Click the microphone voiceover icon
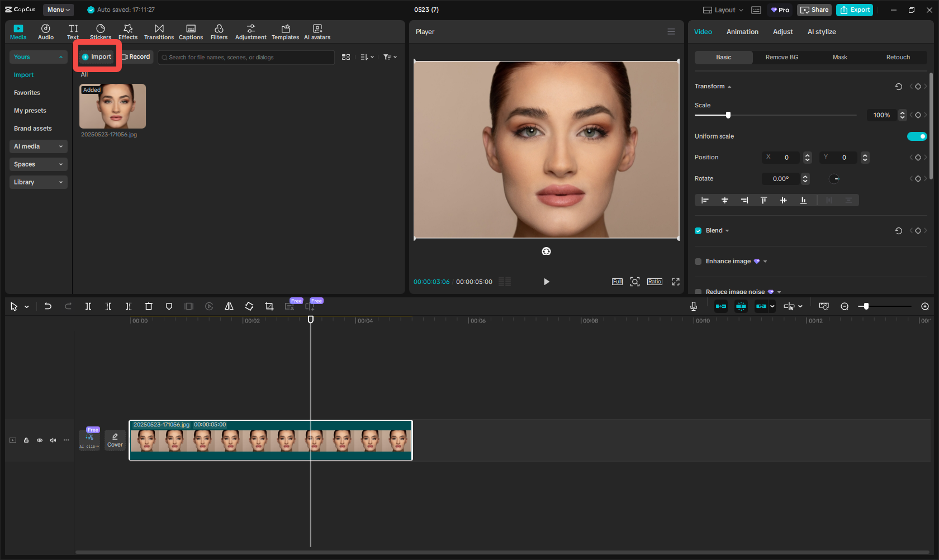Screen dimensions: 939x560 pyautogui.click(x=693, y=306)
